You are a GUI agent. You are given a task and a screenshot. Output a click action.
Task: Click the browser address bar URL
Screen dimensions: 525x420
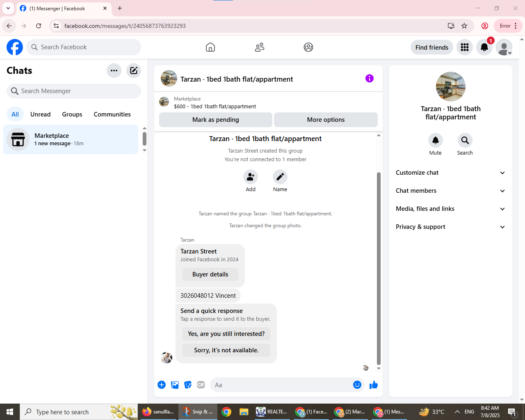(x=125, y=26)
